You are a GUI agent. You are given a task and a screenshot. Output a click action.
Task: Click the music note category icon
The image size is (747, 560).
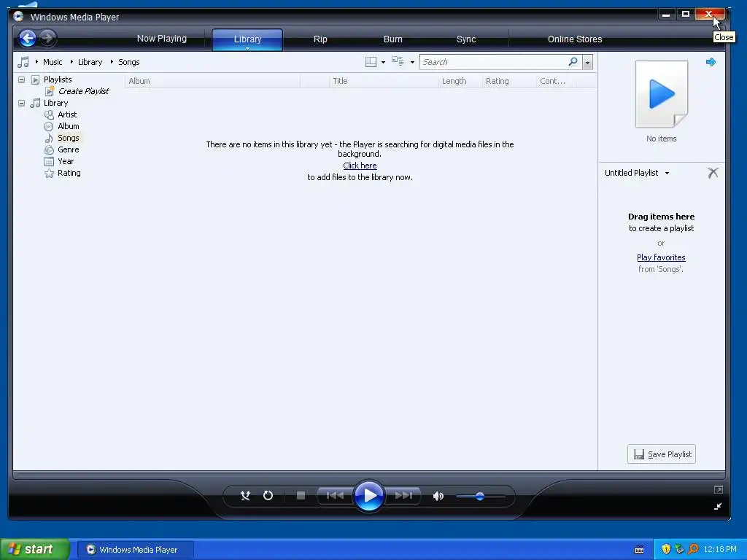[x=23, y=62]
